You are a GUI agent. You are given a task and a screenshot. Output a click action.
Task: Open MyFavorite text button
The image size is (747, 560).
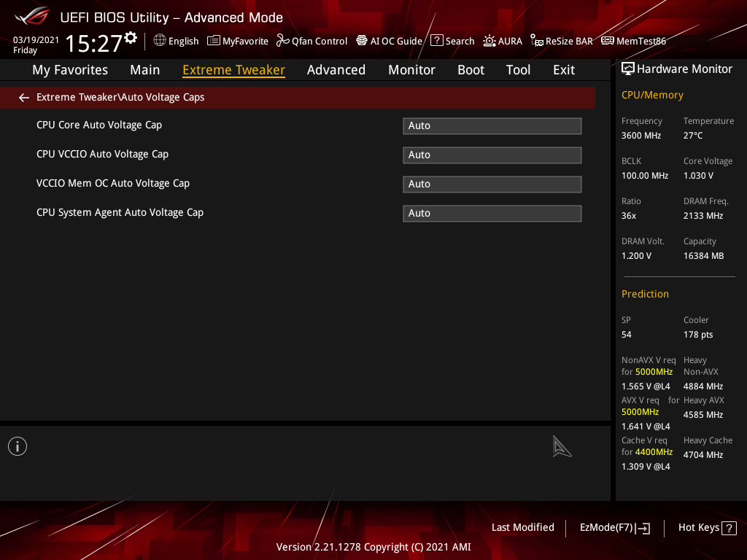pos(245,42)
